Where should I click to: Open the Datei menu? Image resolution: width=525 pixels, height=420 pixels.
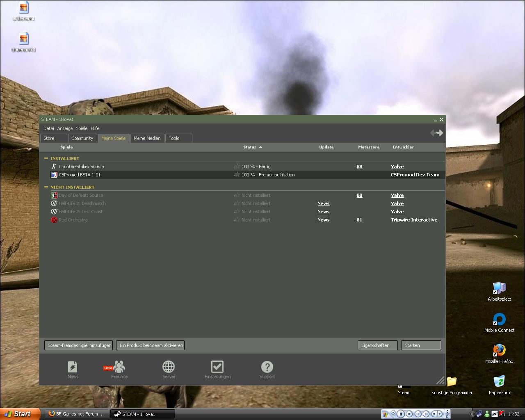(48, 128)
